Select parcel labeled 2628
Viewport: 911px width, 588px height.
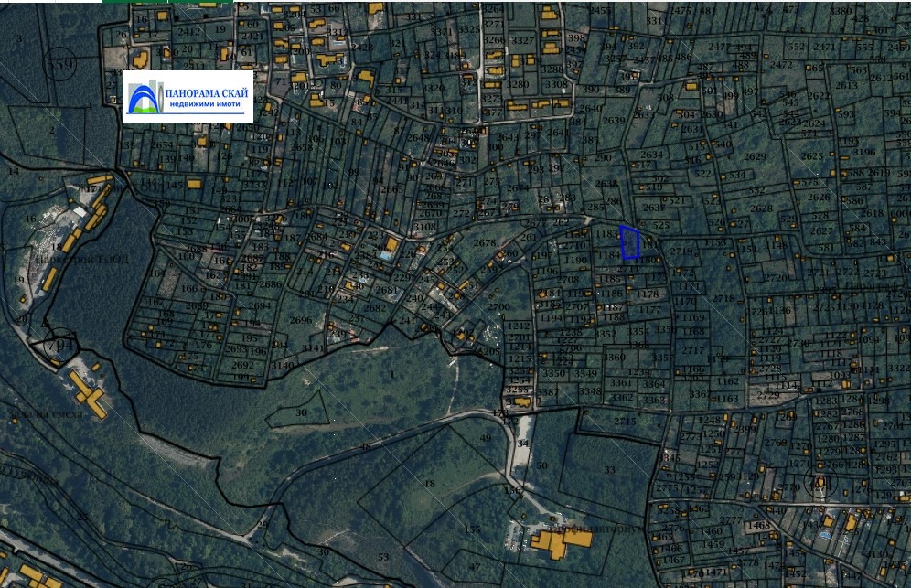point(761,208)
